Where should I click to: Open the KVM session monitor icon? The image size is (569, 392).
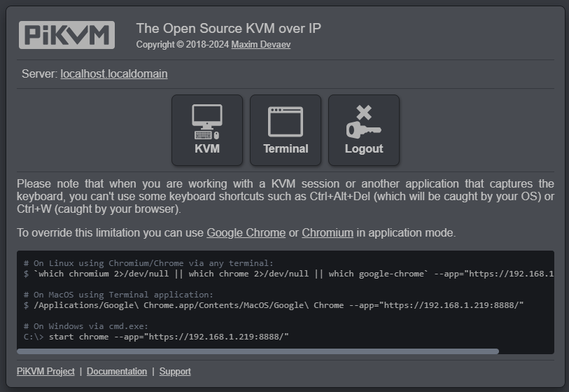(x=206, y=122)
